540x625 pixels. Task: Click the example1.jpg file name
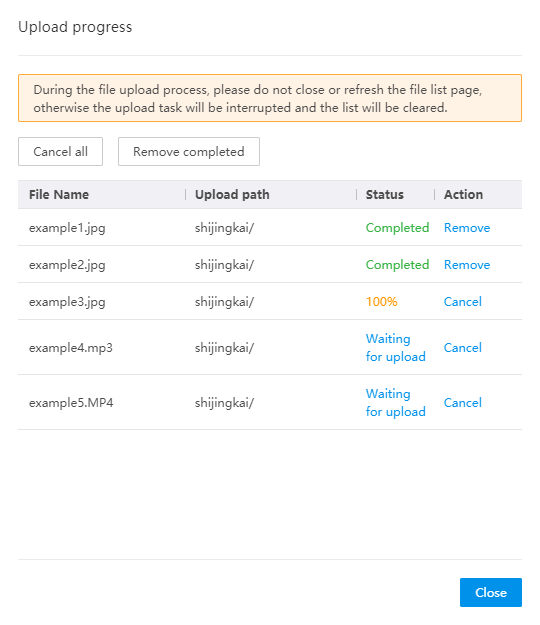click(x=67, y=228)
